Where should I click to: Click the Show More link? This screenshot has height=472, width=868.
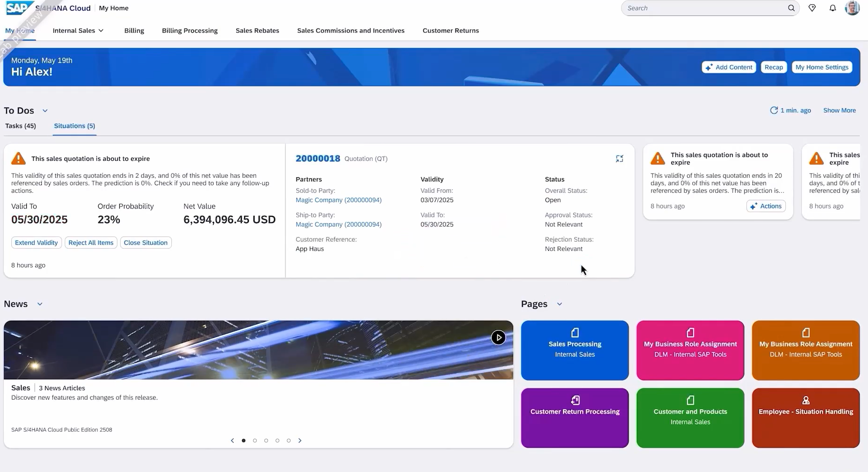pyautogui.click(x=839, y=110)
